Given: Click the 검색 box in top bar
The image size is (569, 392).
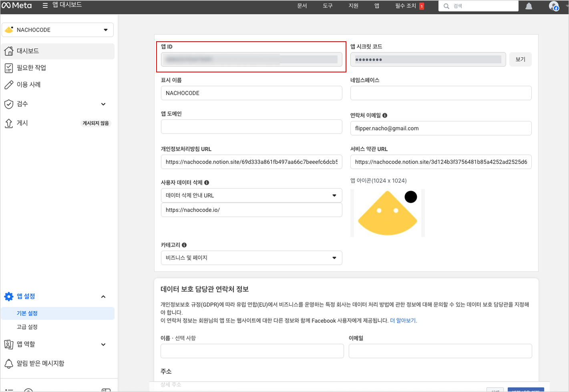Looking at the screenshot, I should pyautogui.click(x=479, y=6).
